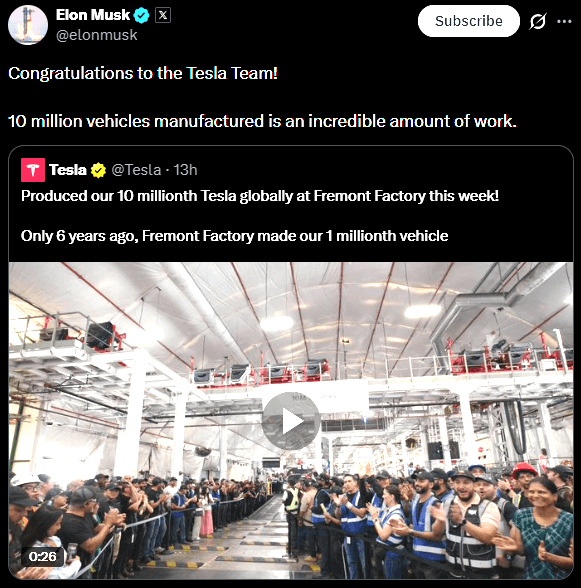Open the Grok explain-post icon
Viewport: 581px width, 588px height.
pos(537,21)
